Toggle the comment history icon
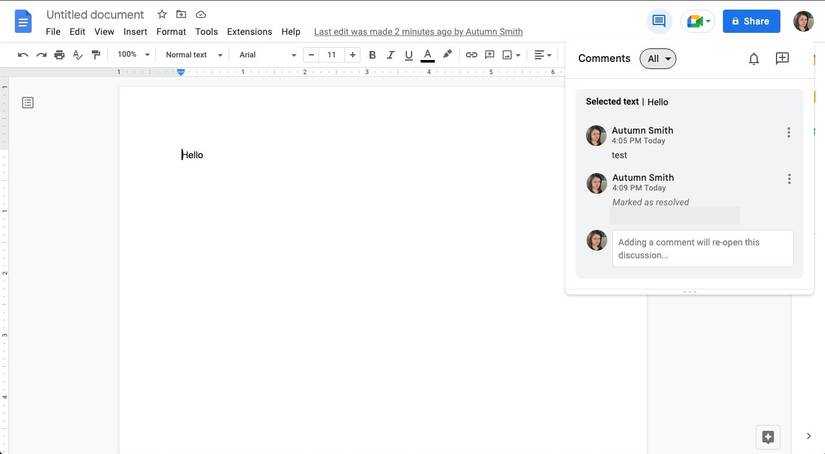This screenshot has height=454, width=825. coord(659,21)
